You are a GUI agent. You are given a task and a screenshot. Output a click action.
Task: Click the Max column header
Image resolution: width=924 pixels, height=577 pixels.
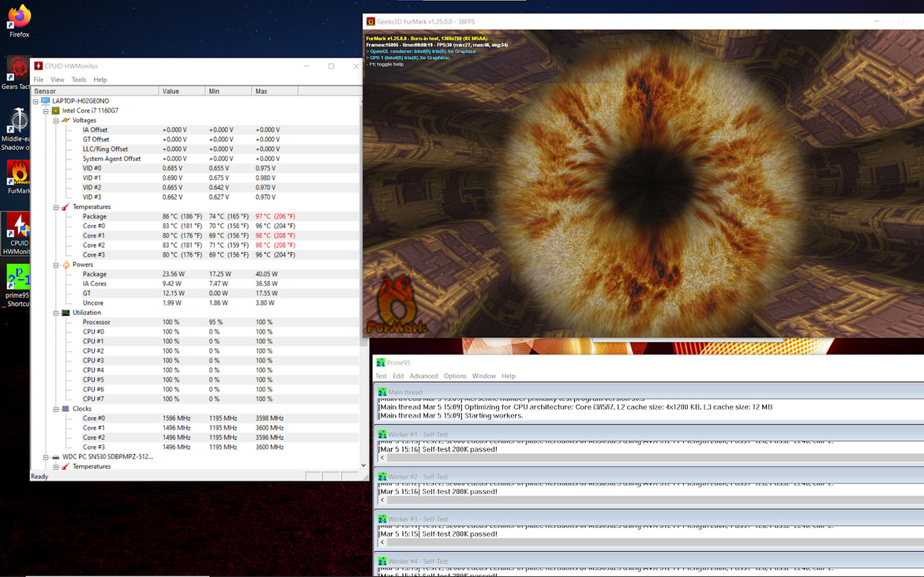click(275, 92)
